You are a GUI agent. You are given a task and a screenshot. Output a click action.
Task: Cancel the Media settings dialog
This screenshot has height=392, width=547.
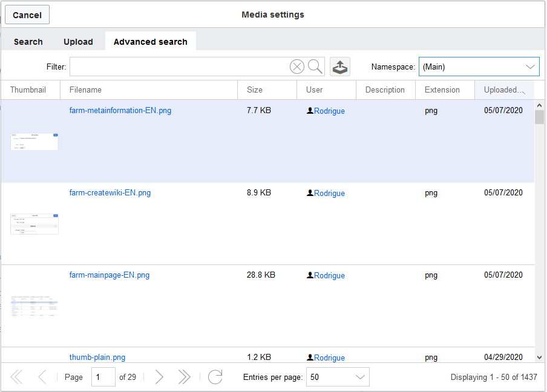point(27,15)
